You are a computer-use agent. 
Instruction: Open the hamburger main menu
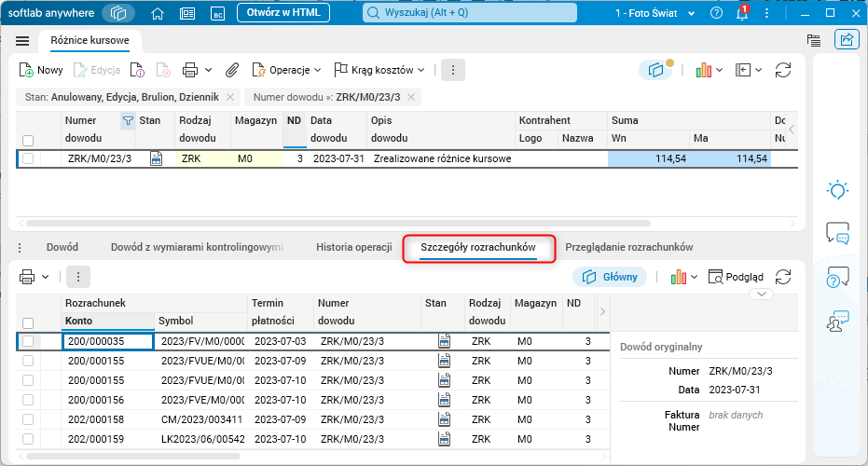coord(22,41)
